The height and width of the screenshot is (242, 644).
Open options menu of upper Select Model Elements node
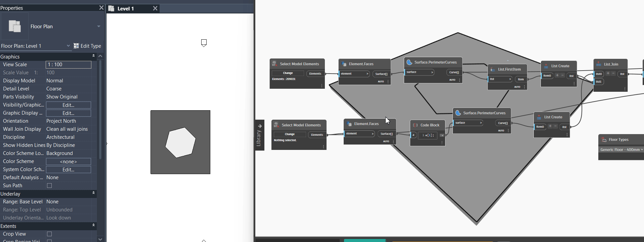coord(321,86)
